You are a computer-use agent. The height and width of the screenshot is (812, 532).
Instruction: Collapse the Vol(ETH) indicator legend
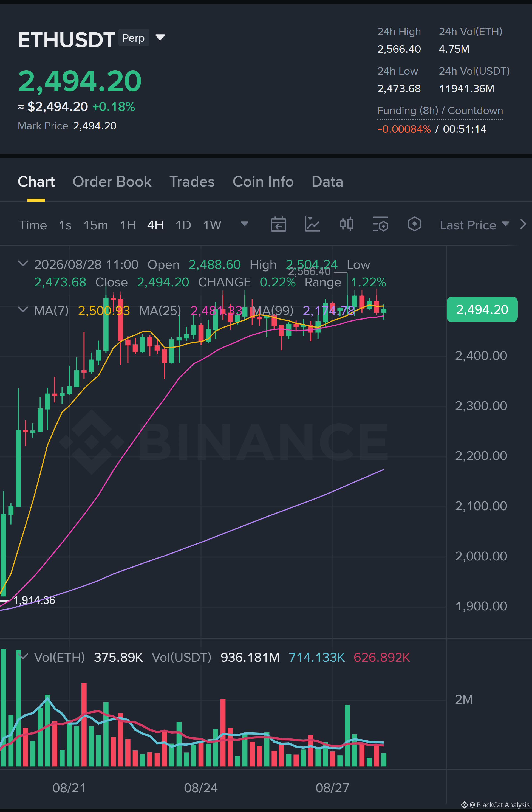pos(23,656)
